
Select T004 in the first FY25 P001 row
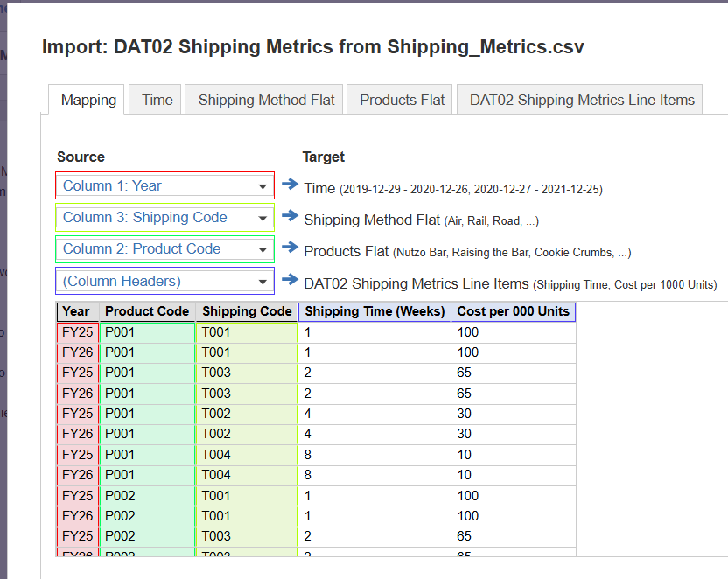[247, 455]
